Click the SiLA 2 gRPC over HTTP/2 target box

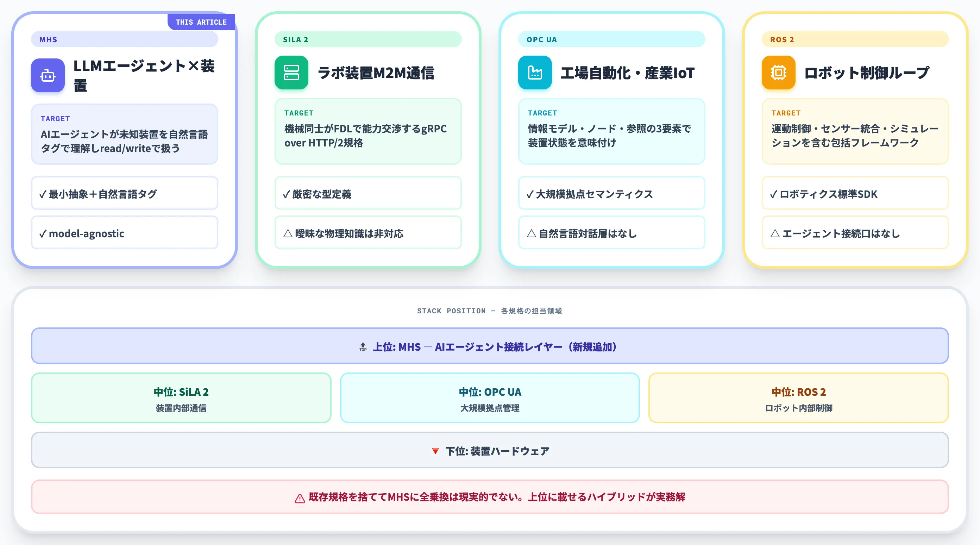point(368,131)
